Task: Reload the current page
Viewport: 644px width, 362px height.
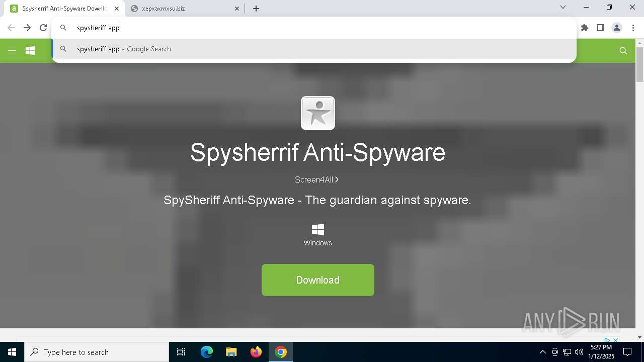Action: click(x=43, y=28)
